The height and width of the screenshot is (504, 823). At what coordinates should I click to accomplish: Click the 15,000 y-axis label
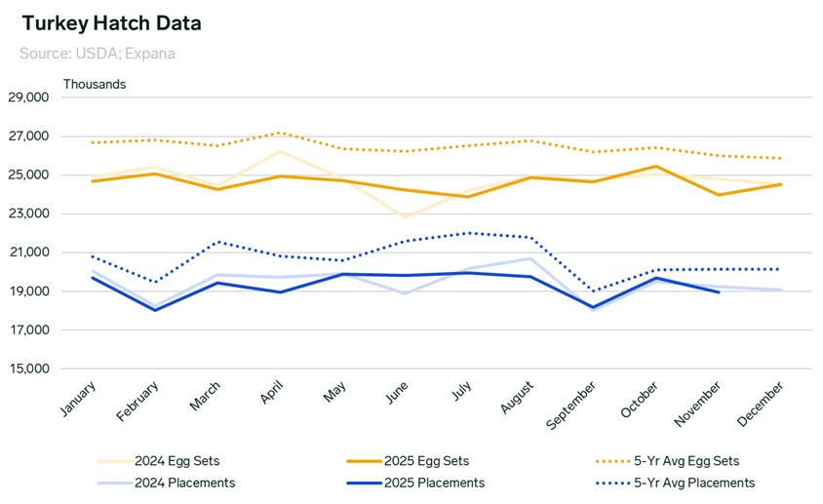(x=27, y=369)
